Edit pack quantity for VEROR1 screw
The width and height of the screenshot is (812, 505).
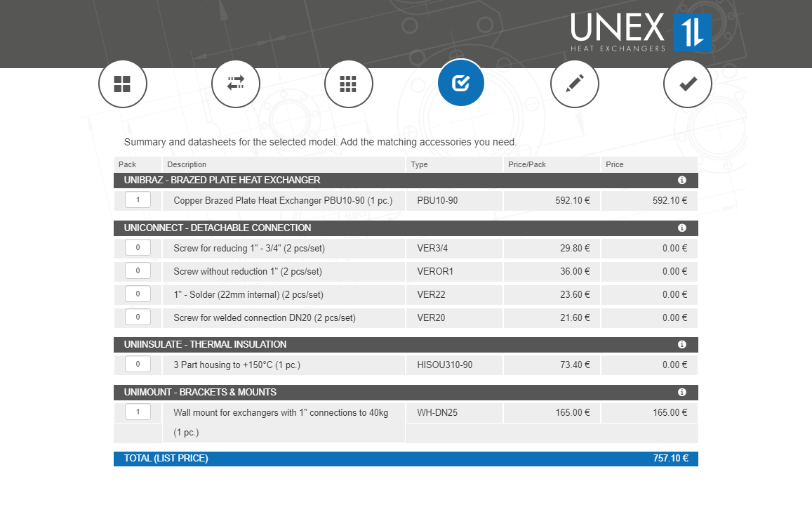click(138, 270)
